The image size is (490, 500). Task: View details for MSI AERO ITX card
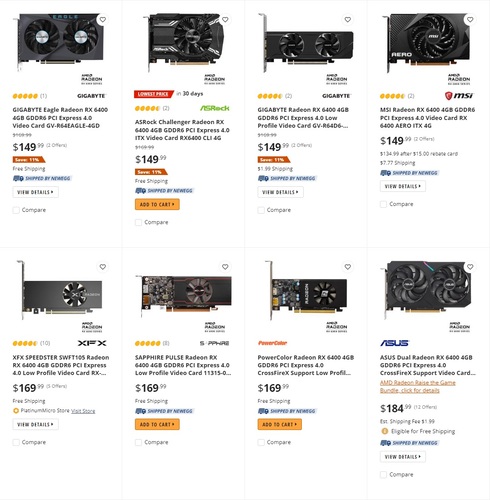point(403,186)
